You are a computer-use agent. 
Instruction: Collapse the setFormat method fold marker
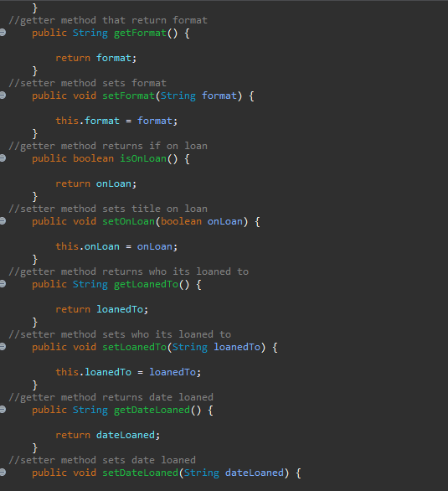(x=3, y=96)
